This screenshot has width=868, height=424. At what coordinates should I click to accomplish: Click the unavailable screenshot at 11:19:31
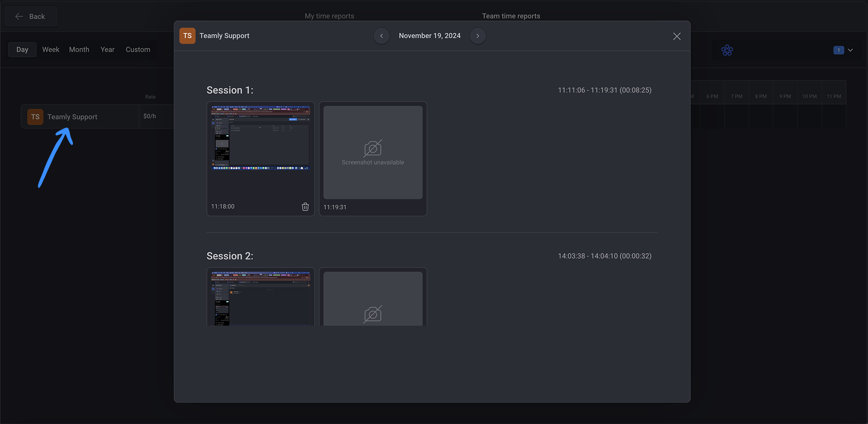tap(373, 153)
